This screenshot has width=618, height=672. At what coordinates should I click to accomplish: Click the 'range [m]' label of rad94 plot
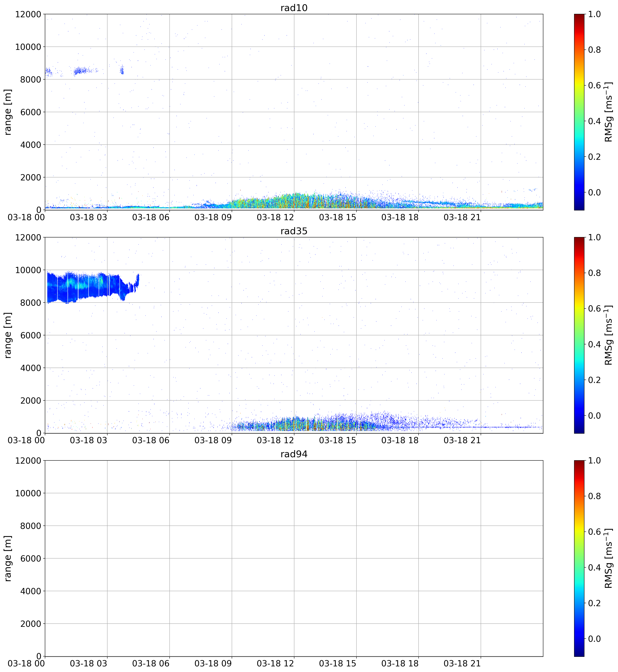(8, 558)
